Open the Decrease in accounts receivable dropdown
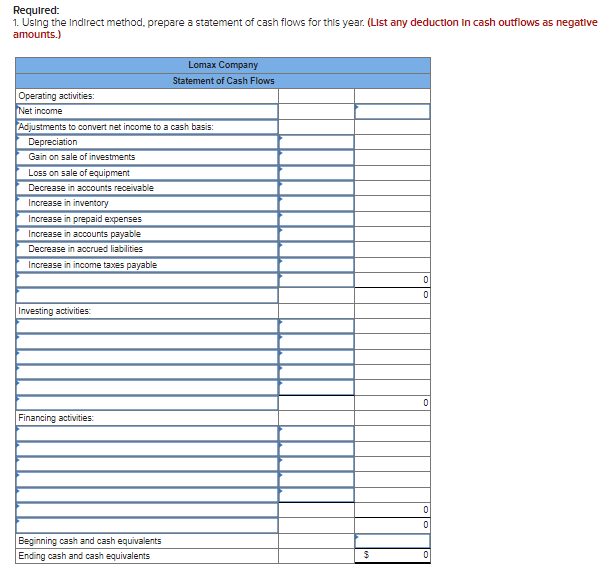Image resolution: width=607 pixels, height=577 pixels. [147, 188]
